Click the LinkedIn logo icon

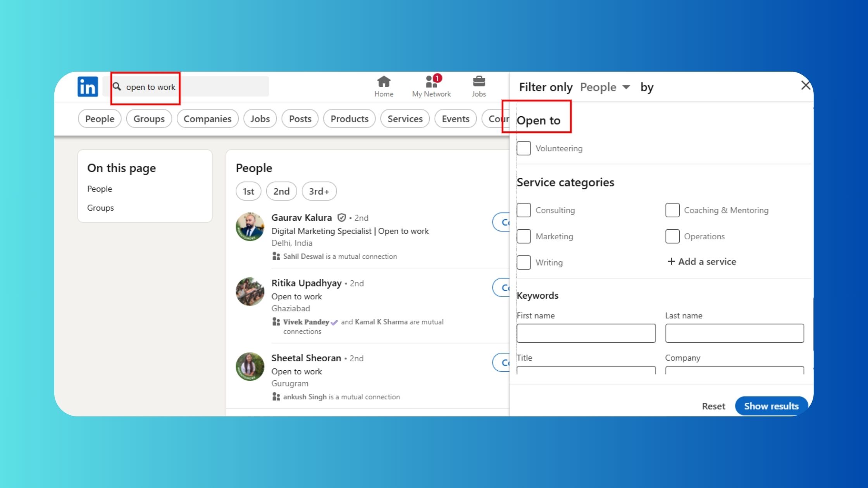tap(88, 86)
